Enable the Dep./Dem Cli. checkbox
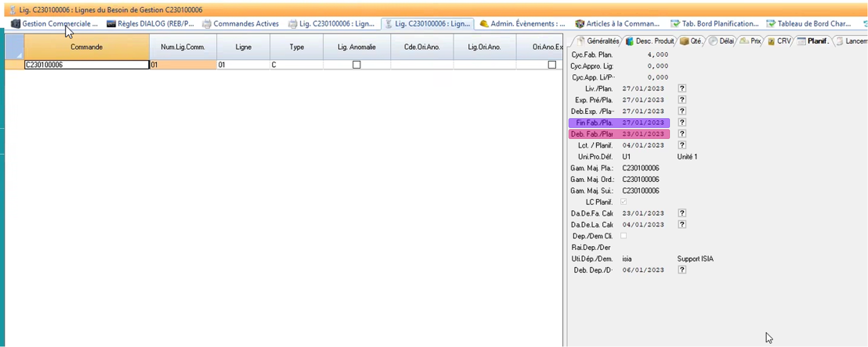This screenshot has height=347, width=868. (624, 236)
